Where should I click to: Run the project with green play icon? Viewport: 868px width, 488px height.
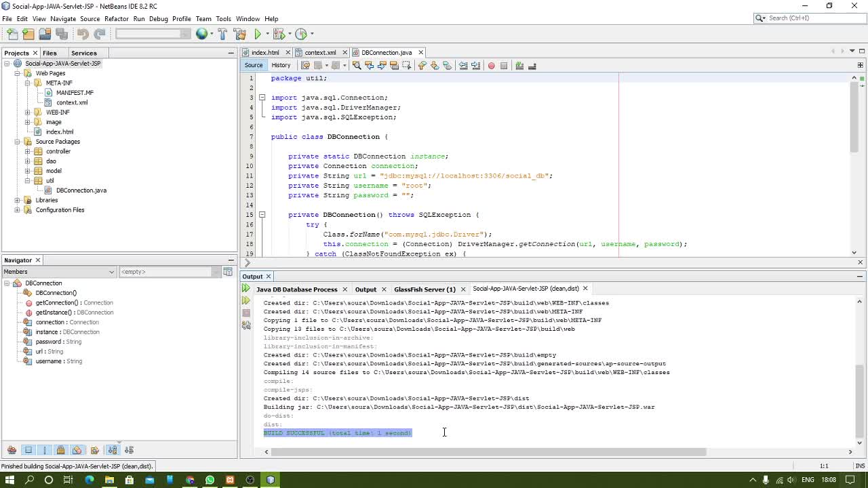(x=258, y=33)
